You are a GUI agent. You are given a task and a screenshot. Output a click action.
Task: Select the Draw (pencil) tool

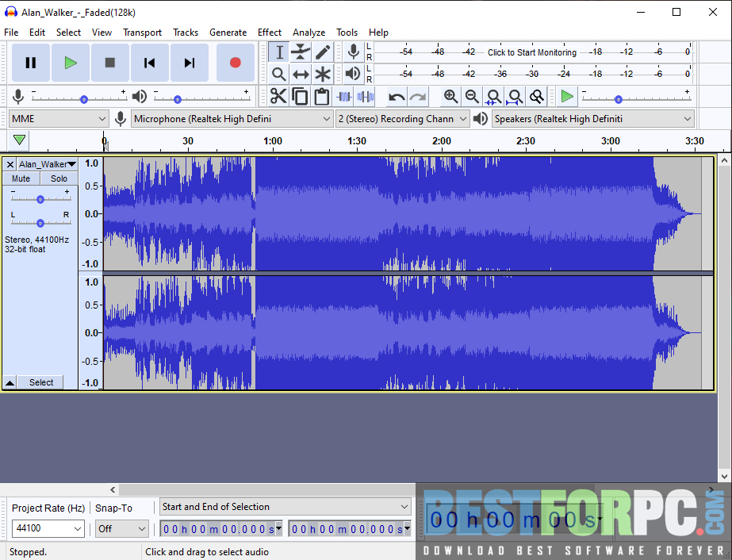point(323,52)
